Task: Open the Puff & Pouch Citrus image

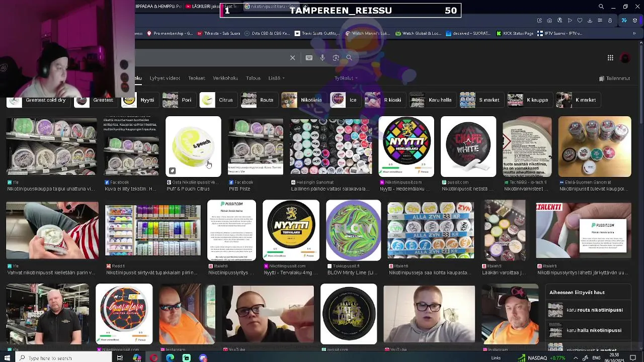Action: click(193, 147)
